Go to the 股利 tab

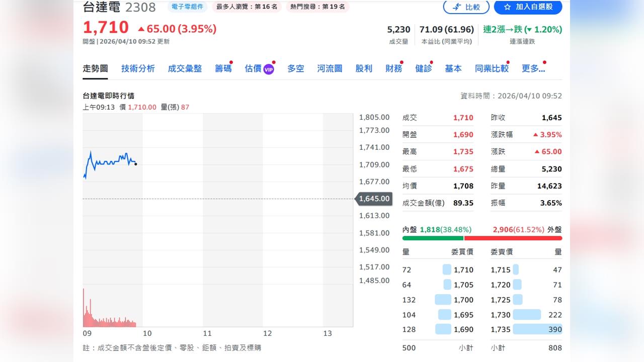pyautogui.click(x=364, y=68)
